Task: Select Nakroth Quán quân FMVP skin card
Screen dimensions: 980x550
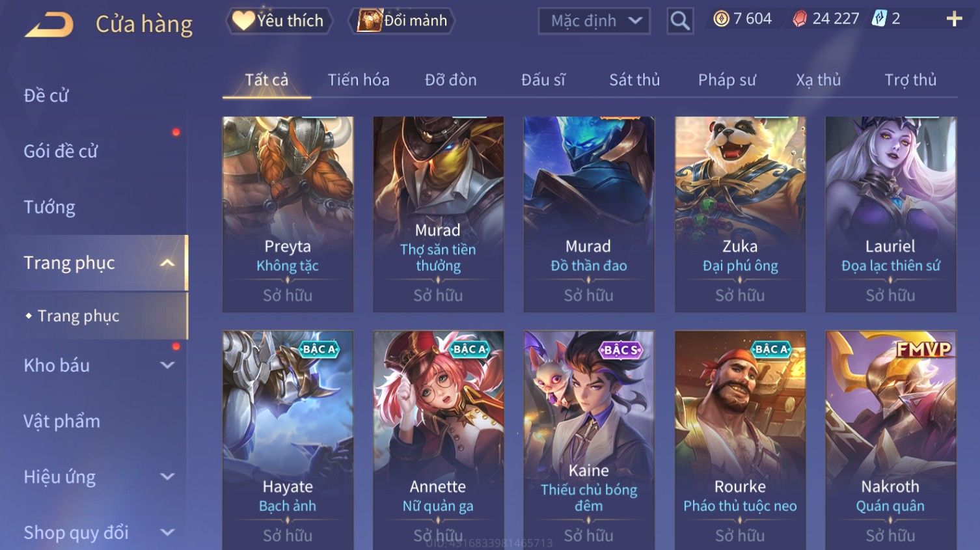Action: pyautogui.click(x=890, y=440)
